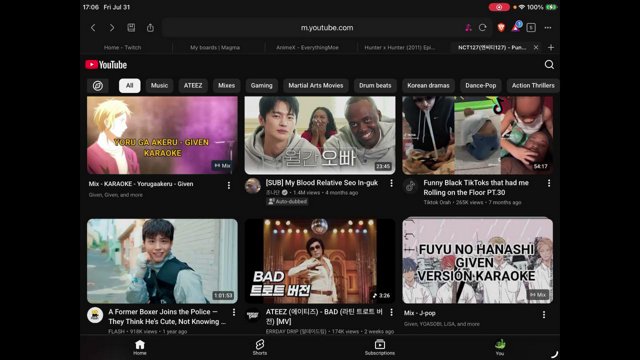This screenshot has height=360, width=640.
Task: Open the You profile tab
Action: coord(500,347)
